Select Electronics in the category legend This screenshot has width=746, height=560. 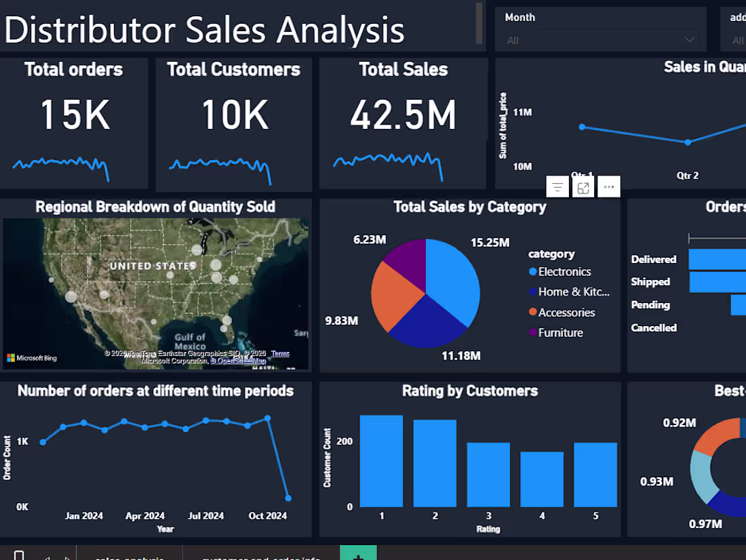click(x=560, y=272)
